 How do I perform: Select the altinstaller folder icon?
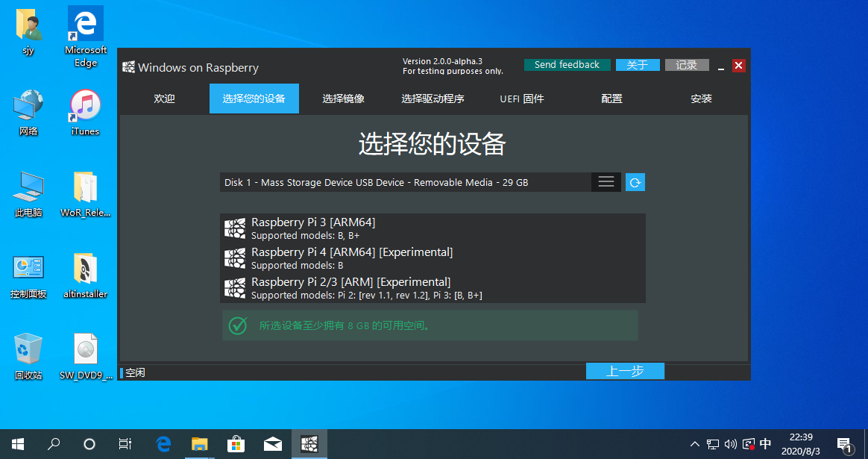85,275
